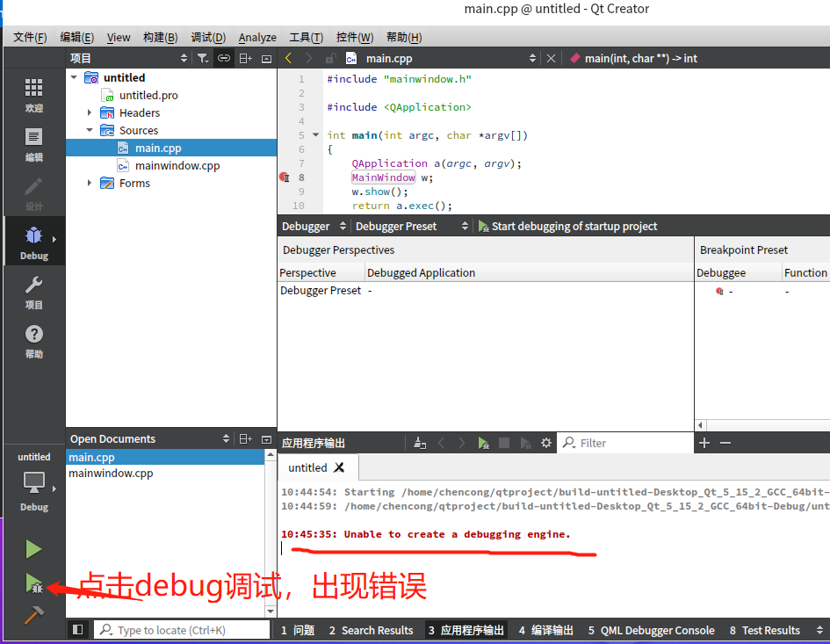Toggle the left sidebar visibility
This screenshot has width=830, height=644.
tap(78, 630)
